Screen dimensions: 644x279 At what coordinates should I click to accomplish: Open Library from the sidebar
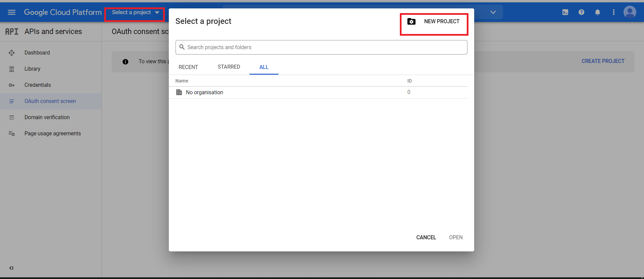coord(32,69)
